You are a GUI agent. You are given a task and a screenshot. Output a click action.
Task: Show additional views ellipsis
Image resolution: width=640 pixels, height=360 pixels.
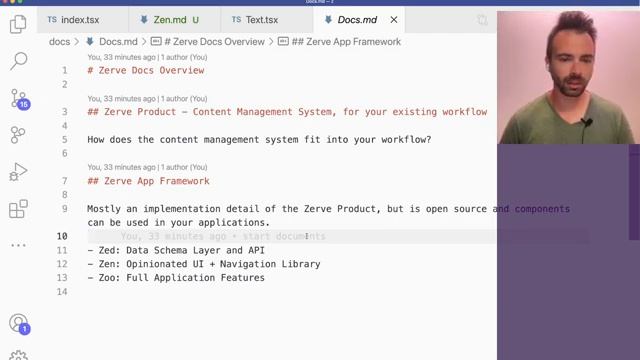pyautogui.click(x=18, y=245)
